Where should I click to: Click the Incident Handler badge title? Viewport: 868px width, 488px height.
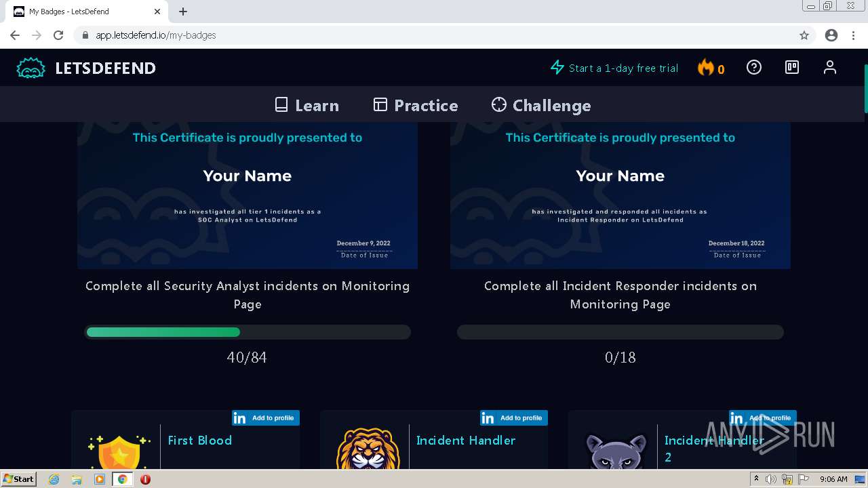(466, 440)
